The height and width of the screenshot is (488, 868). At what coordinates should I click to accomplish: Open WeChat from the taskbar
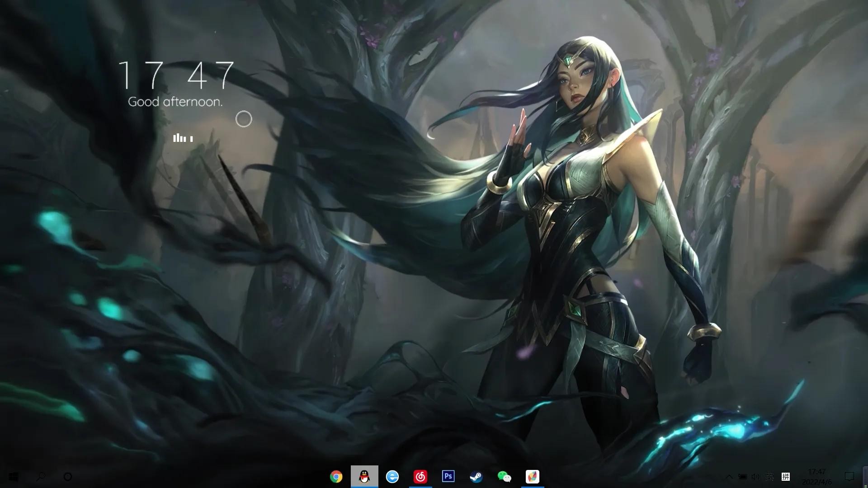point(504,477)
